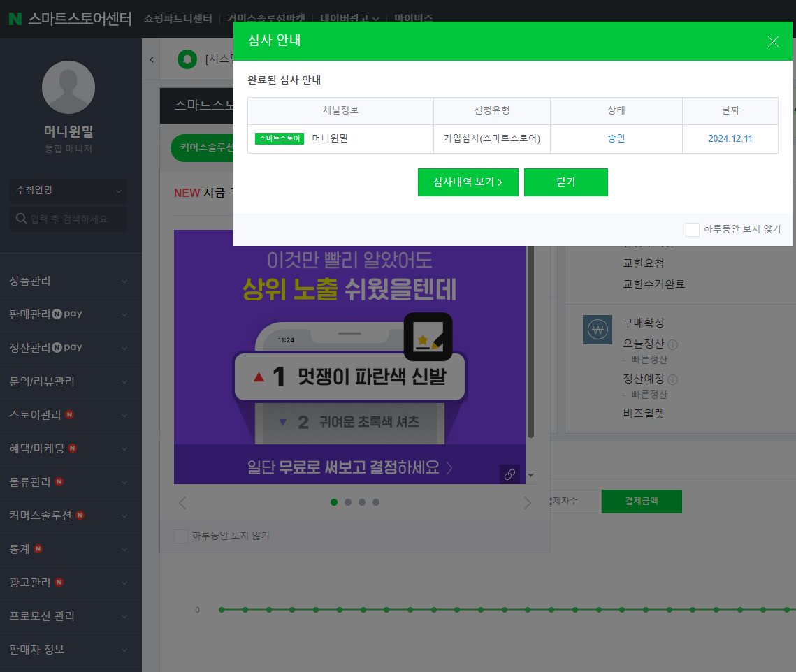Click the 스마트스토어센터 title link
The image size is (796, 672).
(80, 19)
